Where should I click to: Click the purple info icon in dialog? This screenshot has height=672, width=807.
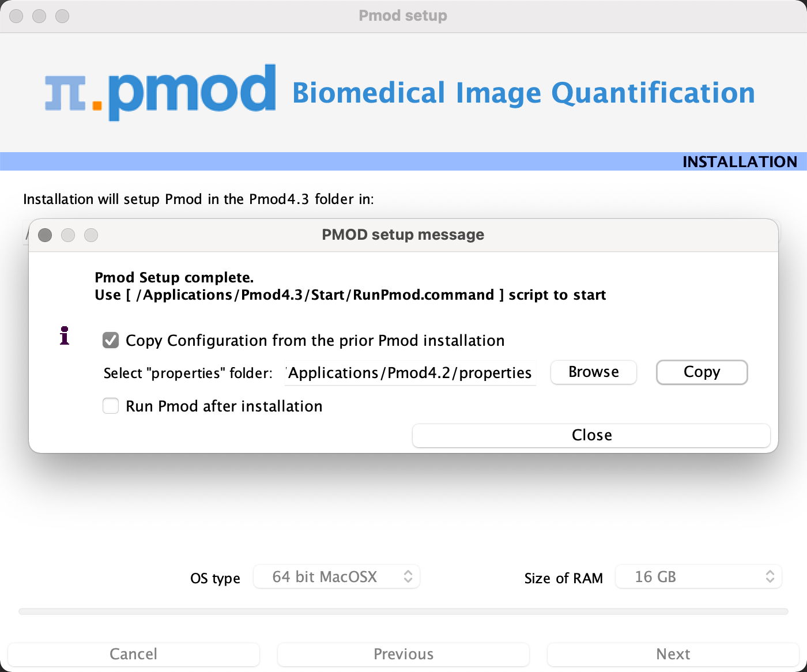(x=65, y=335)
